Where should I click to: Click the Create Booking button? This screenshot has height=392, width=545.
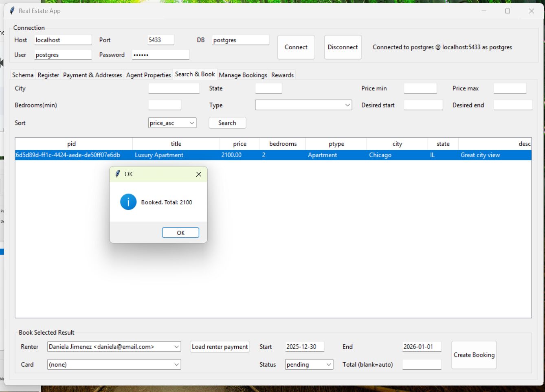(x=474, y=355)
